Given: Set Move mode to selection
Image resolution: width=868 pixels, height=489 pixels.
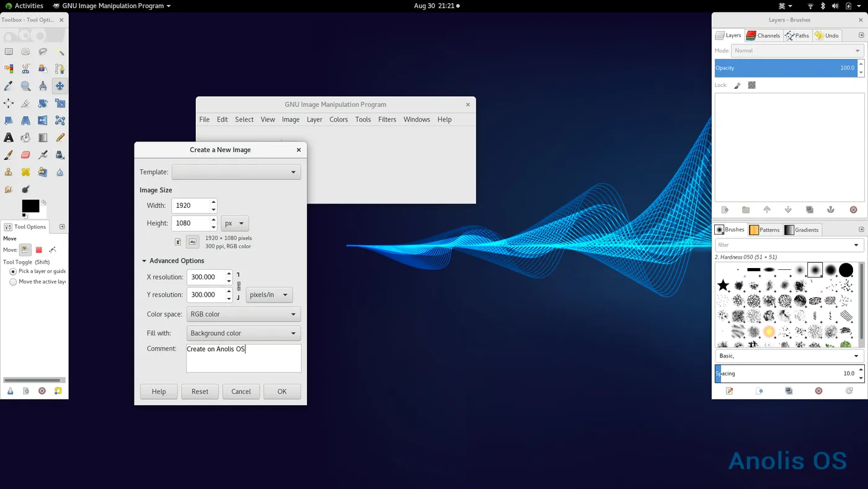Looking at the screenshot, I should click(x=38, y=249).
